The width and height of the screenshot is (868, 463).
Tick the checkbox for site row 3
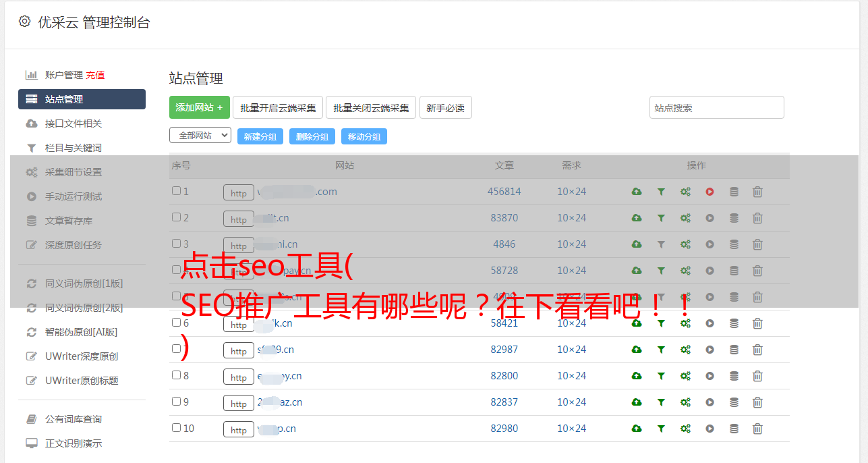(x=176, y=244)
